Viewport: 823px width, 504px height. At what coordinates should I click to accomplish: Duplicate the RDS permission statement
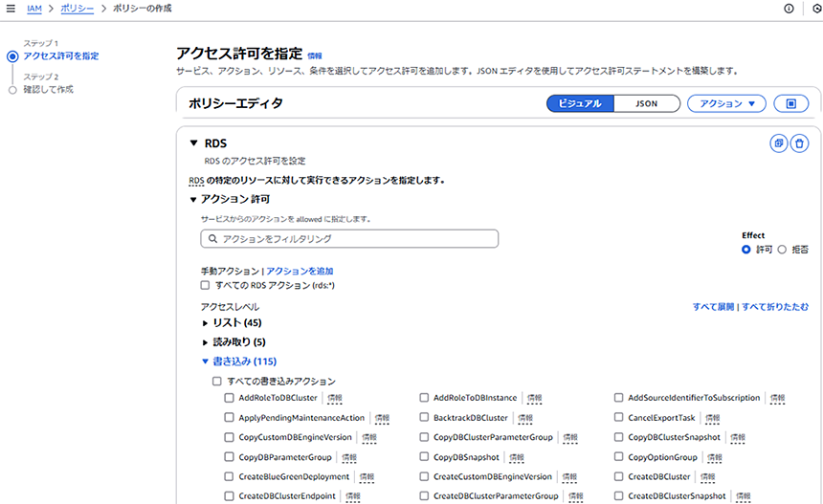tap(778, 143)
